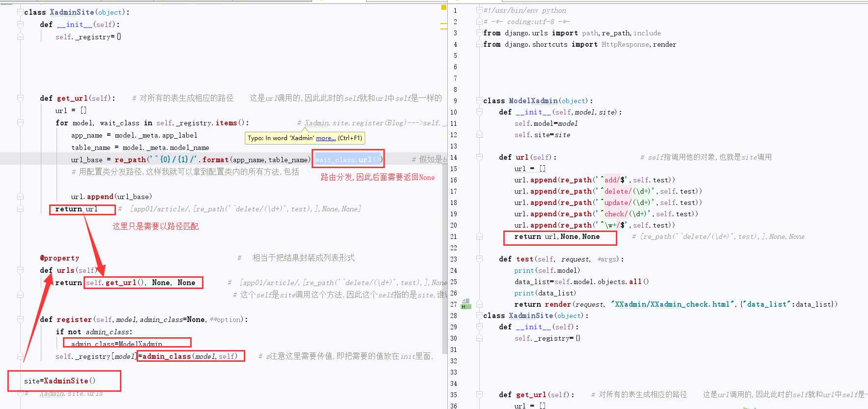Click the '@property' decorator
Screen dimensions: 868x409
pyautogui.click(x=59, y=258)
